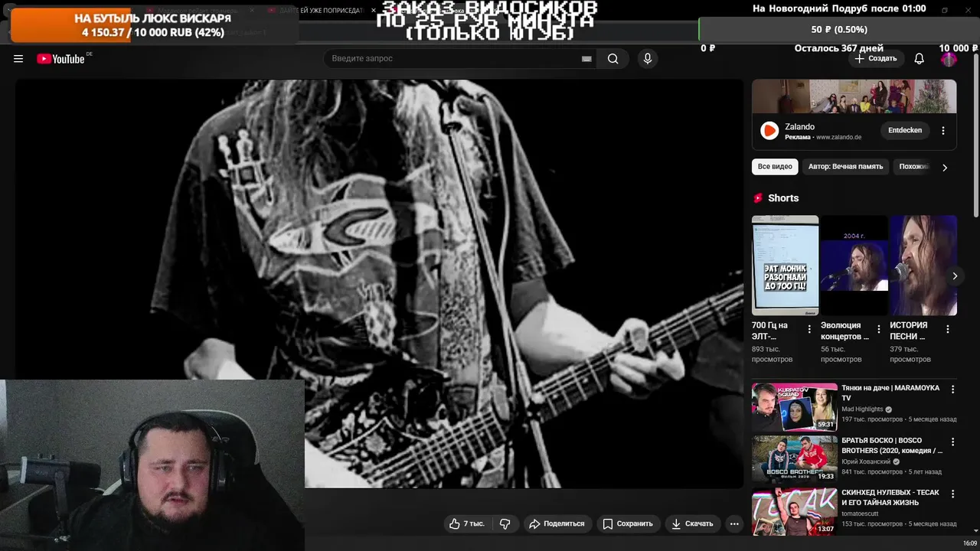This screenshot has width=980, height=551.
Task: Open Mad Highlights channel link
Action: (x=862, y=409)
